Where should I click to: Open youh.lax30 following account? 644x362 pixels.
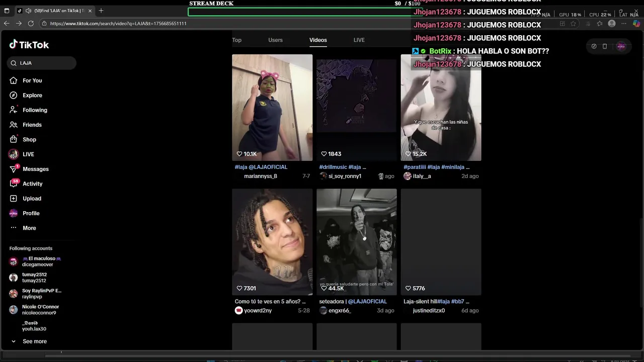pos(34,326)
